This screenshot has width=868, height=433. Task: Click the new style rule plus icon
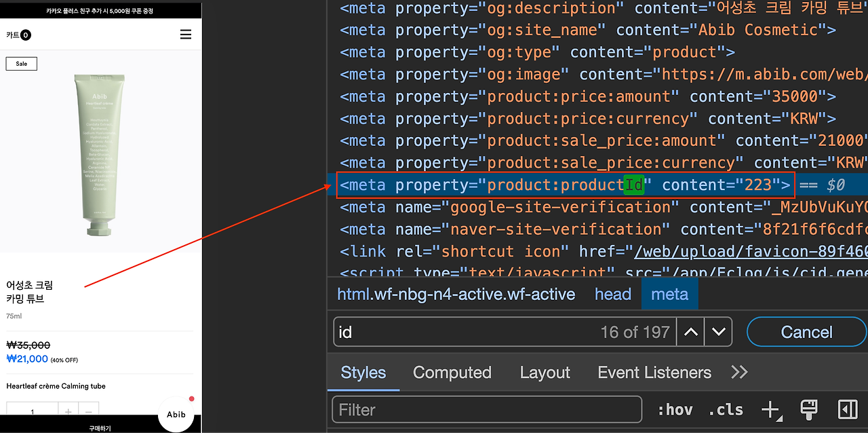[x=771, y=410]
